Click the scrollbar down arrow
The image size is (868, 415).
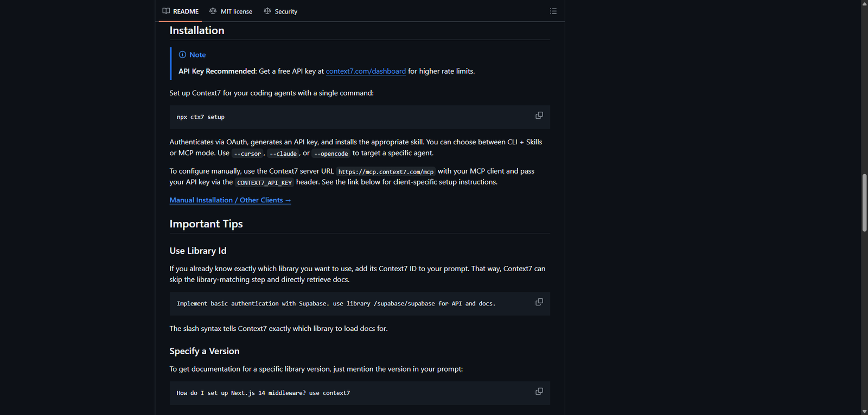click(x=864, y=411)
